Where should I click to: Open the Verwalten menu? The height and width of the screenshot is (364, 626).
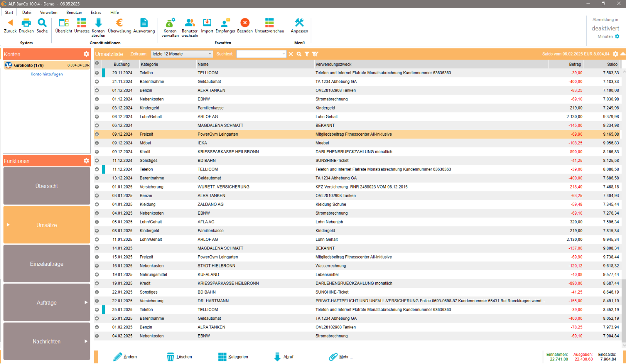pos(49,12)
